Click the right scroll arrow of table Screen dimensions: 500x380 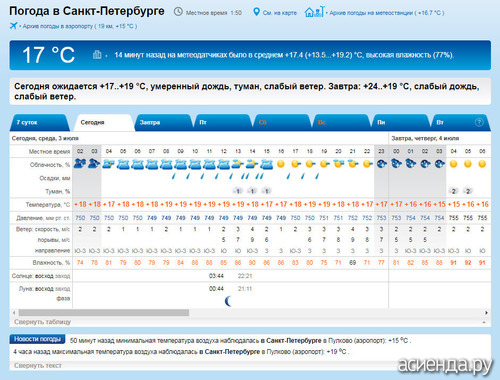(486, 313)
